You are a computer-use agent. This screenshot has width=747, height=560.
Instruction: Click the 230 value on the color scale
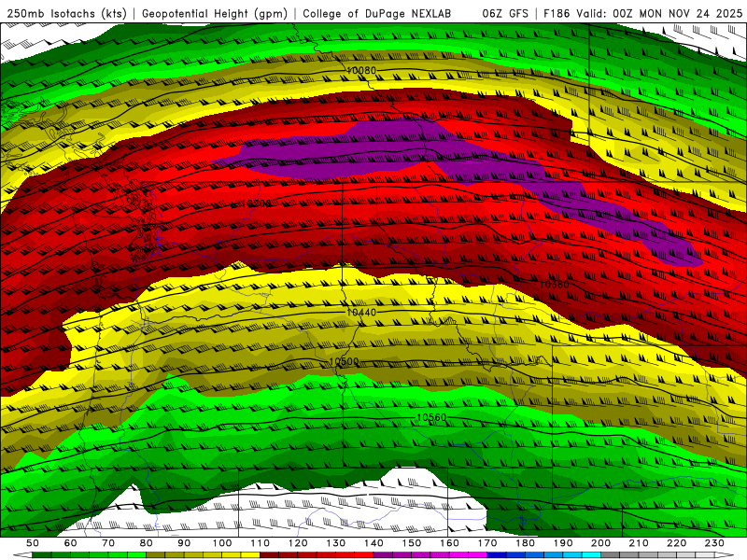[714, 543]
